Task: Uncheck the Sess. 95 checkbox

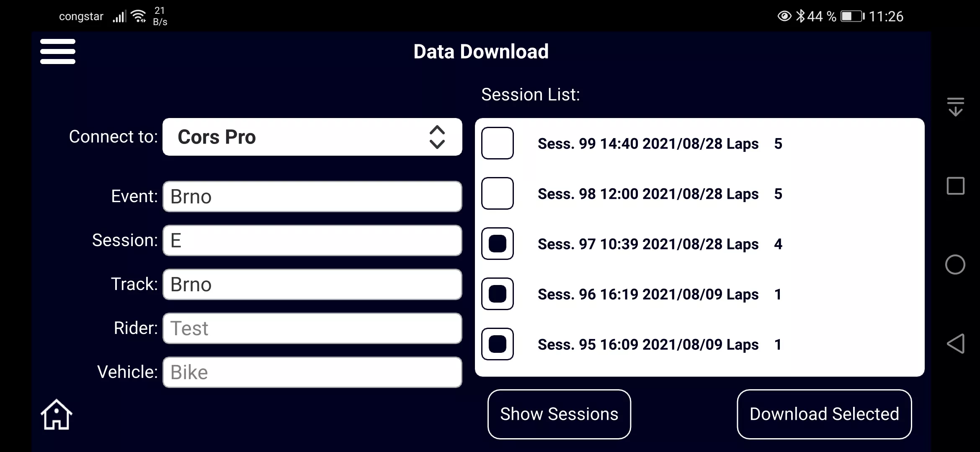Action: pyautogui.click(x=498, y=344)
